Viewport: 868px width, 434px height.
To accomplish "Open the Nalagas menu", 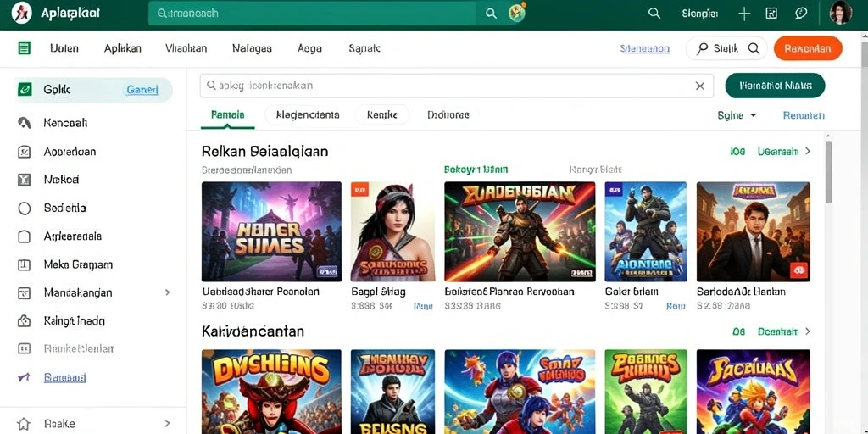I will (252, 48).
